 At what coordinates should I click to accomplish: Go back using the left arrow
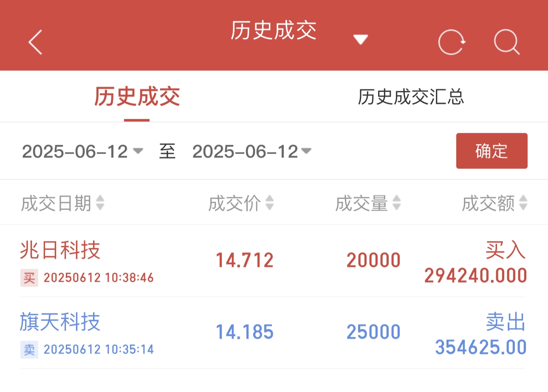coord(36,42)
